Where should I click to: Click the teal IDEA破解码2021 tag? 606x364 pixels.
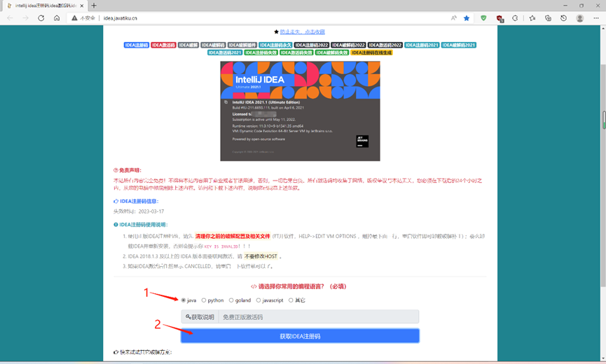[x=459, y=45]
